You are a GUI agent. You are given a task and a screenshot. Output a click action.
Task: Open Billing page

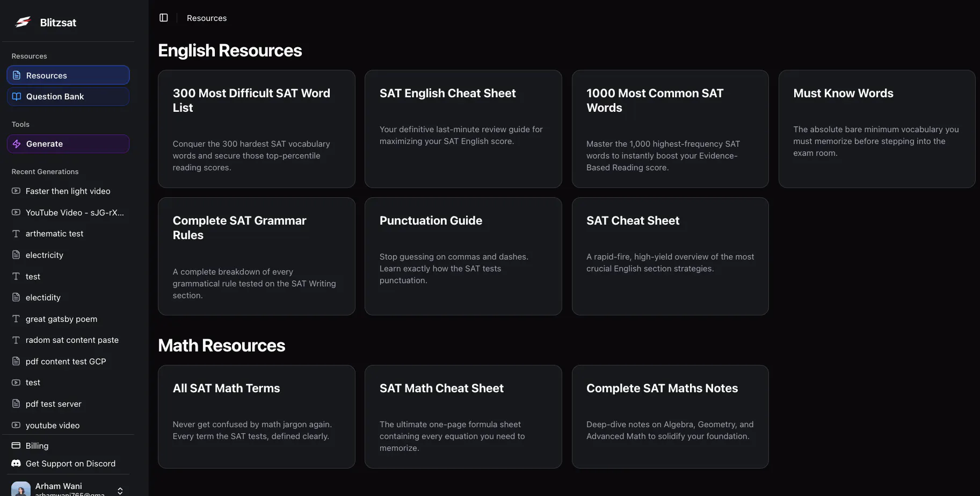(x=68, y=445)
